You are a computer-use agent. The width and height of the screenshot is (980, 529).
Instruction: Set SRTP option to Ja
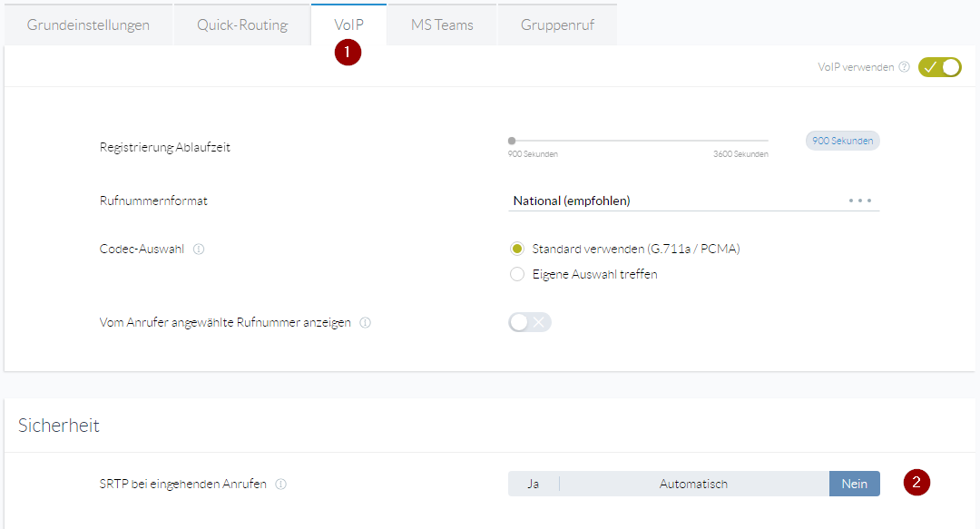534,485
